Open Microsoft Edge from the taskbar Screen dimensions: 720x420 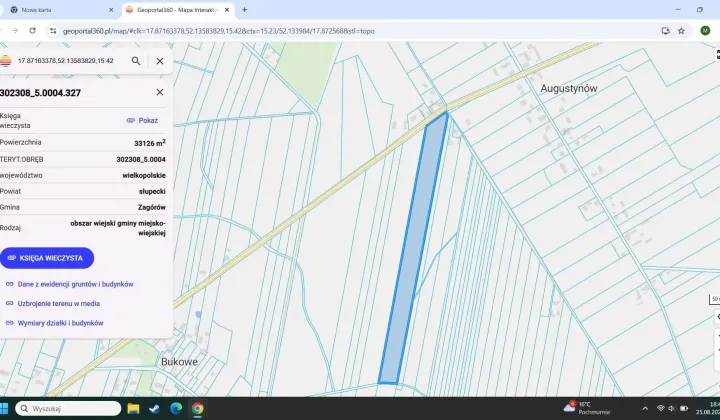[x=176, y=408]
